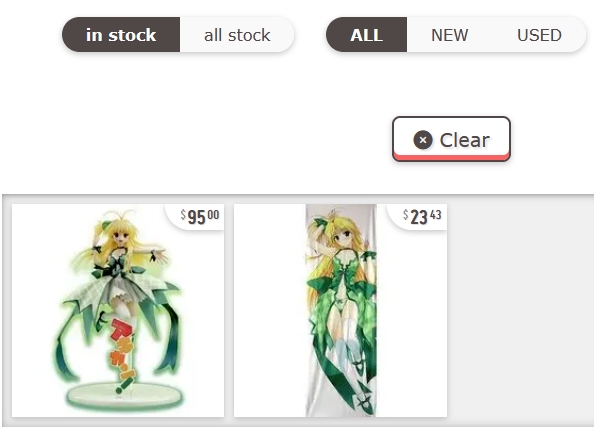This screenshot has height=440, width=594.
Task: Open the $23.43 pillow cover product
Action: click(340, 310)
